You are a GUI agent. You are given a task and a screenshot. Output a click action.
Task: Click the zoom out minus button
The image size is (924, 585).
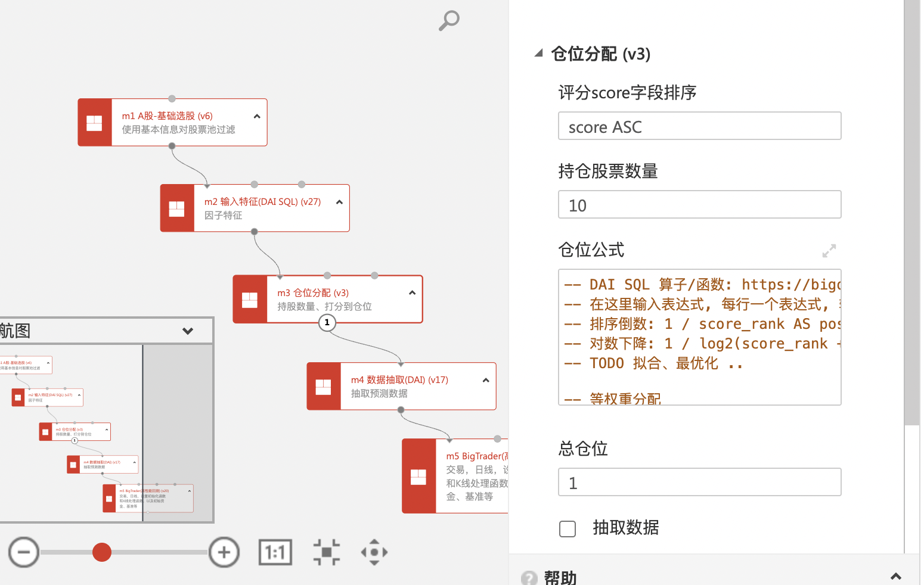24,552
